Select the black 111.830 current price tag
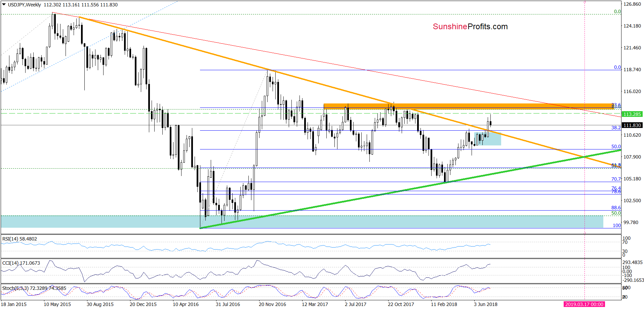This screenshot has width=644, height=309. pyautogui.click(x=632, y=125)
